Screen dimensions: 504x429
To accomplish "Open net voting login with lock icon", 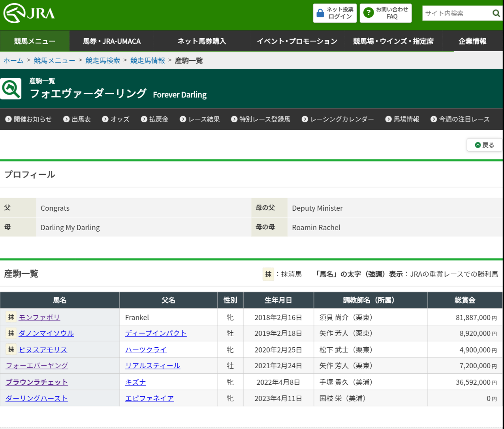I will [335, 13].
